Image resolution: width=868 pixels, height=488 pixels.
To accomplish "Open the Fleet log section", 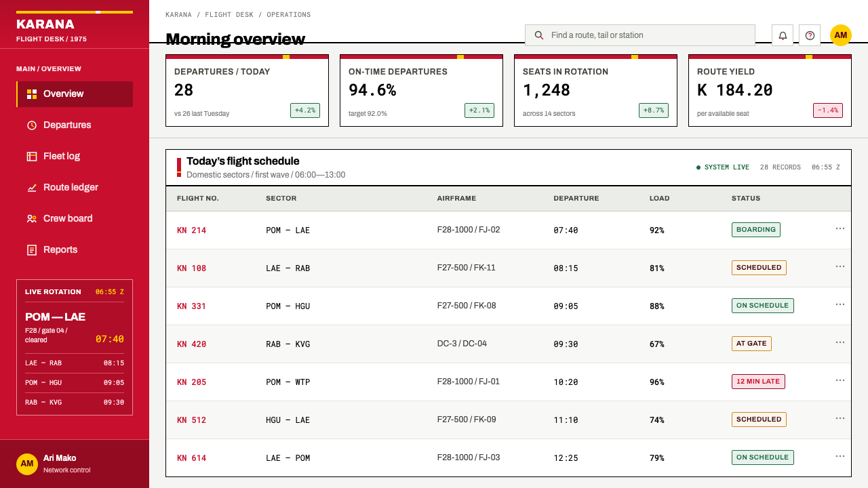I will [75, 157].
